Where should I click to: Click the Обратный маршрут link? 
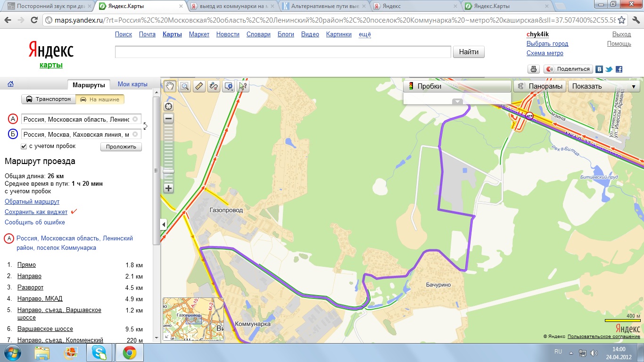[x=32, y=202]
